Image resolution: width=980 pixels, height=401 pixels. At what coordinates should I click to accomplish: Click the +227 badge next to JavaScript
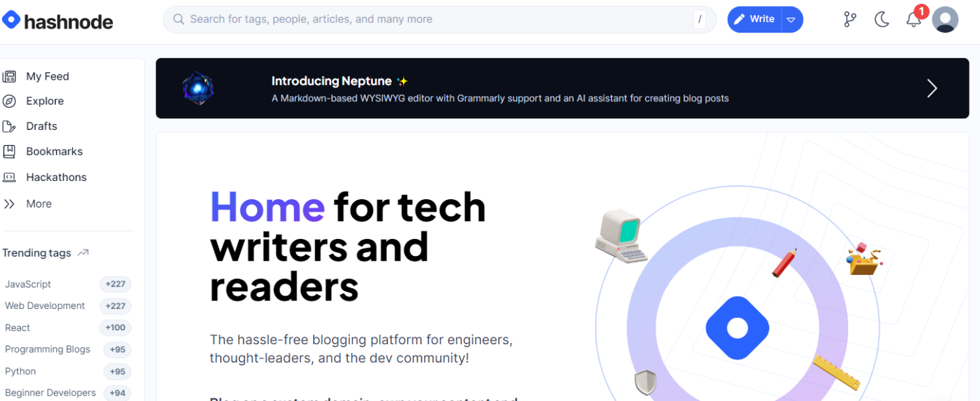click(x=116, y=284)
